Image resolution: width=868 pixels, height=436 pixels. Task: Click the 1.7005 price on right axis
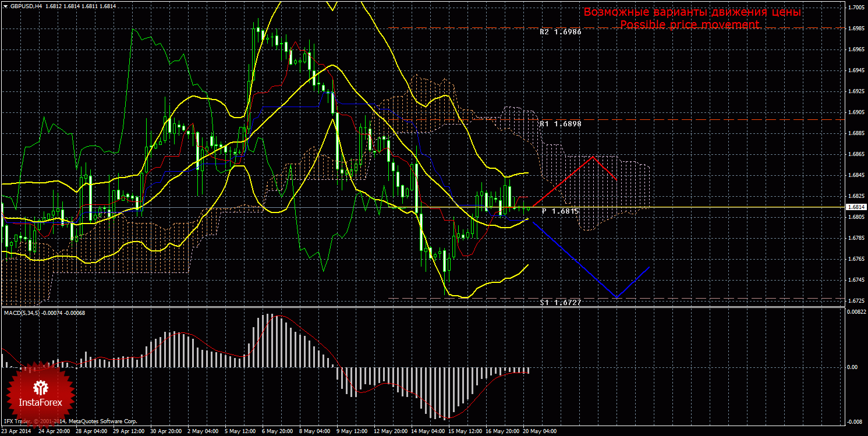click(x=856, y=8)
